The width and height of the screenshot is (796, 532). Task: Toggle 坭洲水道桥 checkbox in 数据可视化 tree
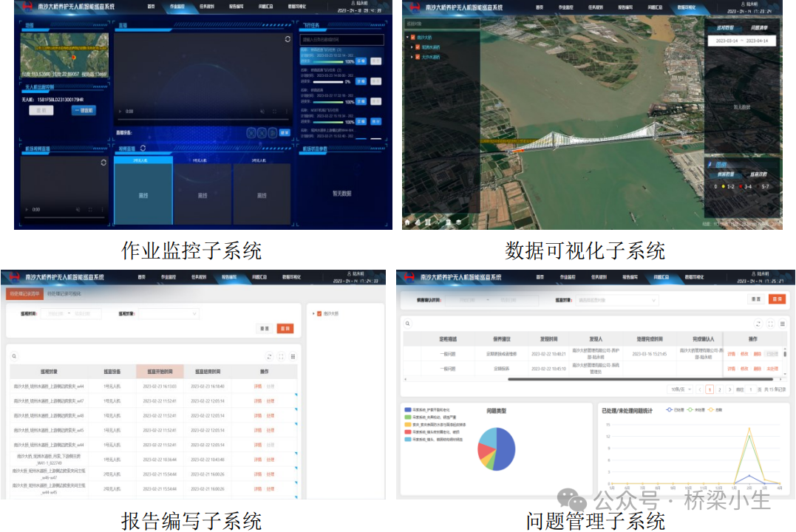[418, 47]
